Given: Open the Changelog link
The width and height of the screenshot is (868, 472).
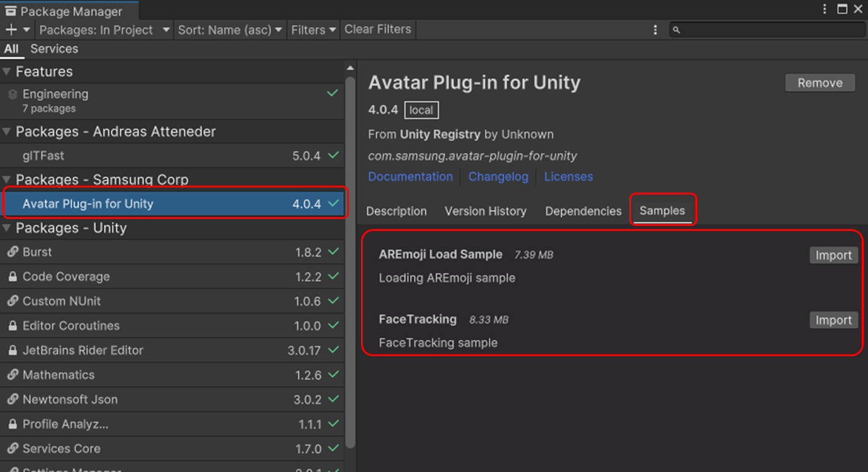Looking at the screenshot, I should coord(498,177).
